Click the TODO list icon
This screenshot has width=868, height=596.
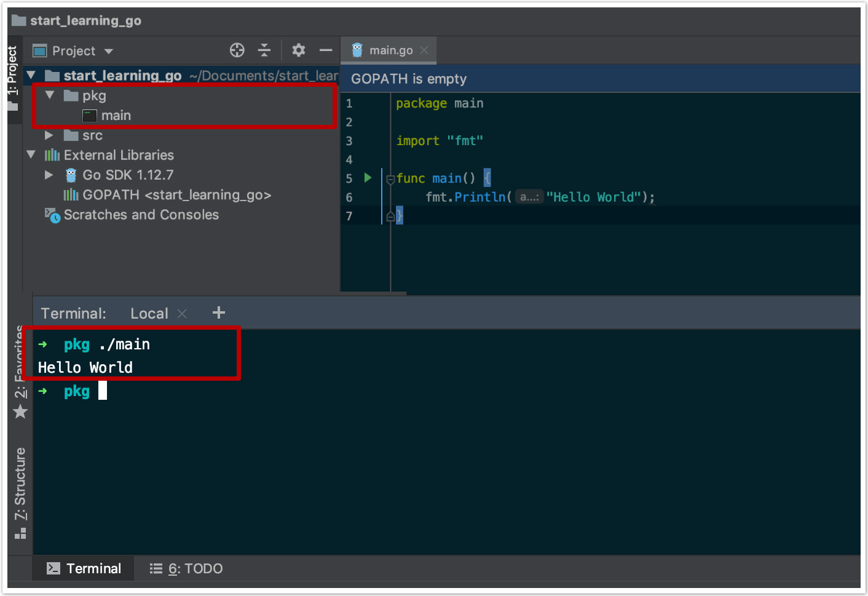156,569
